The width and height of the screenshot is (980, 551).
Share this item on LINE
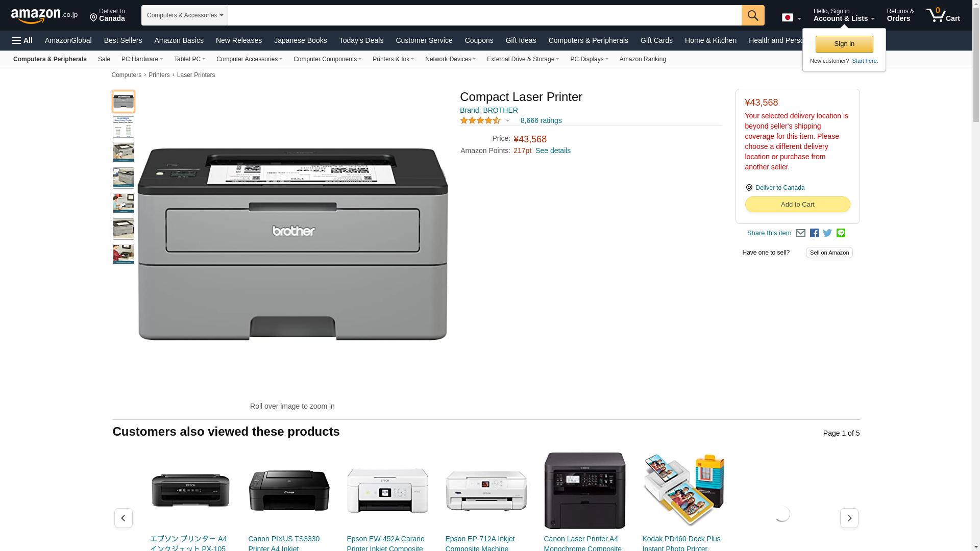[841, 233]
